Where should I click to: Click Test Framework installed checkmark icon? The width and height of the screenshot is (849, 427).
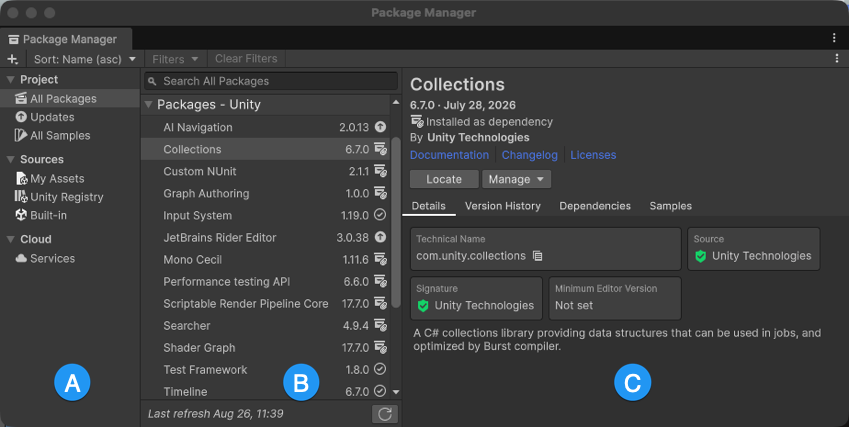click(381, 369)
